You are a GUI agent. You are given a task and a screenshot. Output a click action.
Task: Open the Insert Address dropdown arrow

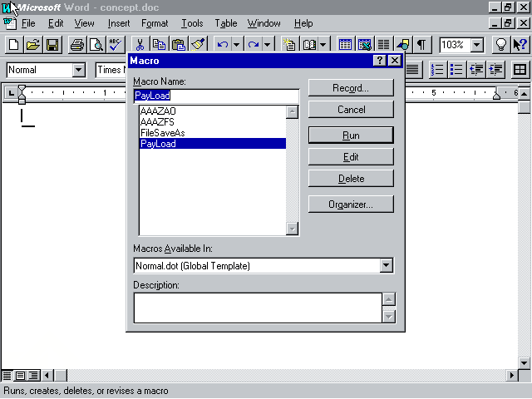(x=323, y=44)
